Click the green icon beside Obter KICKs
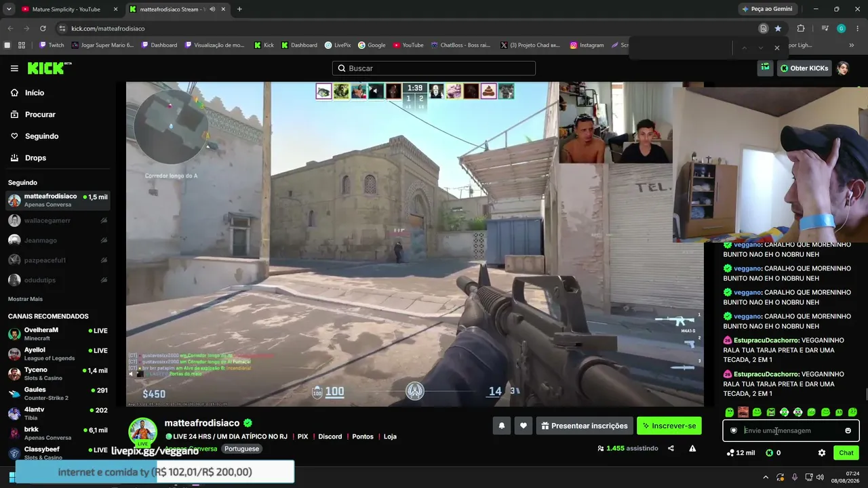868x488 pixels. (x=765, y=68)
